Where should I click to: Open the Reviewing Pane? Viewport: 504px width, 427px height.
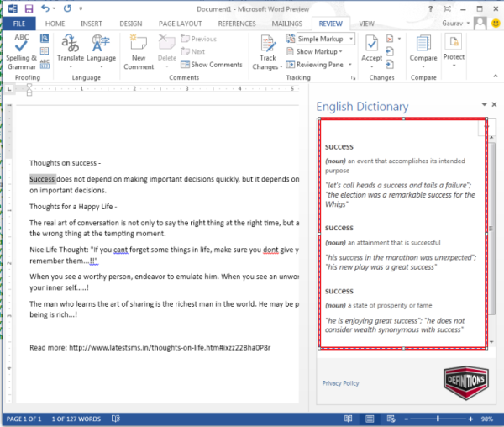tap(315, 65)
